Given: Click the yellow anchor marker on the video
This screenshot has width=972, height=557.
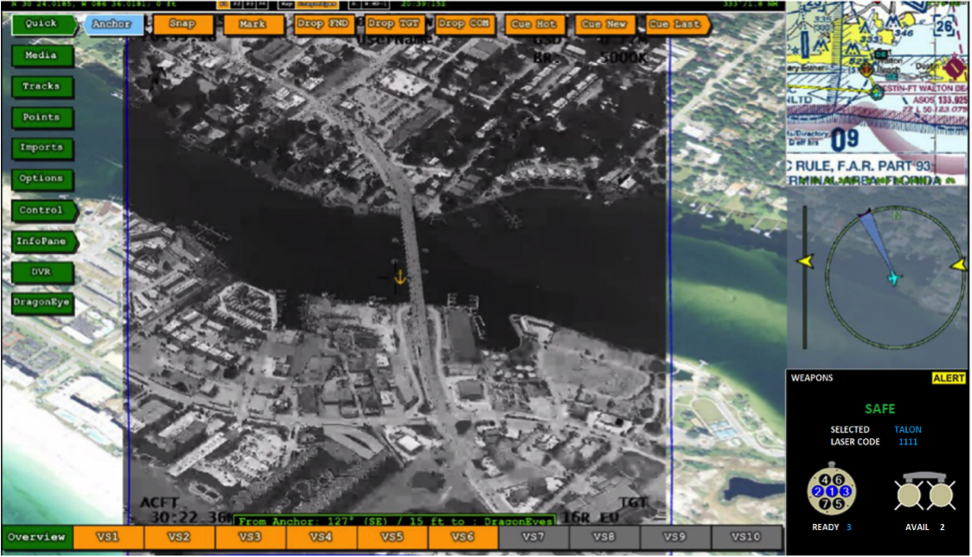Looking at the screenshot, I should coord(400,277).
